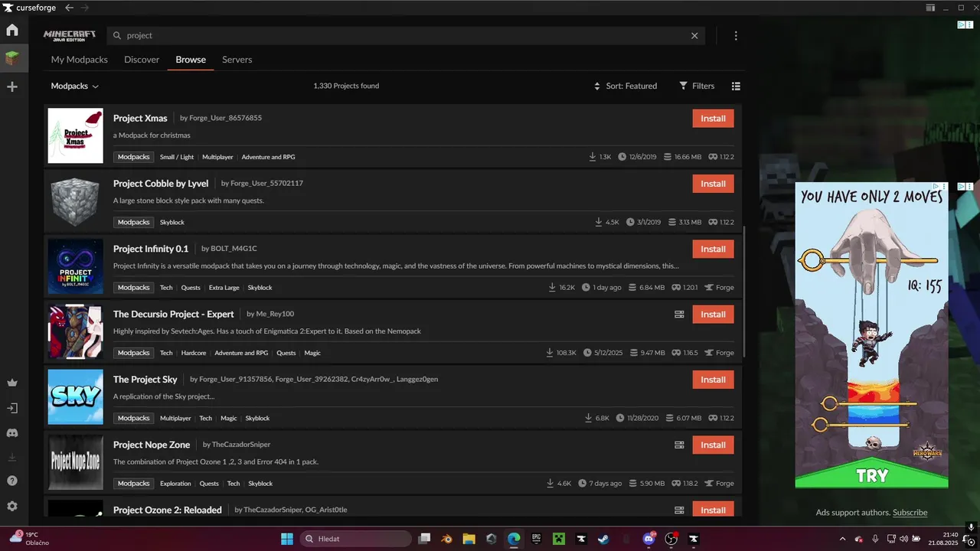Open Epic Games Launcher from taskbar
This screenshot has height=551, width=980.
click(536, 539)
